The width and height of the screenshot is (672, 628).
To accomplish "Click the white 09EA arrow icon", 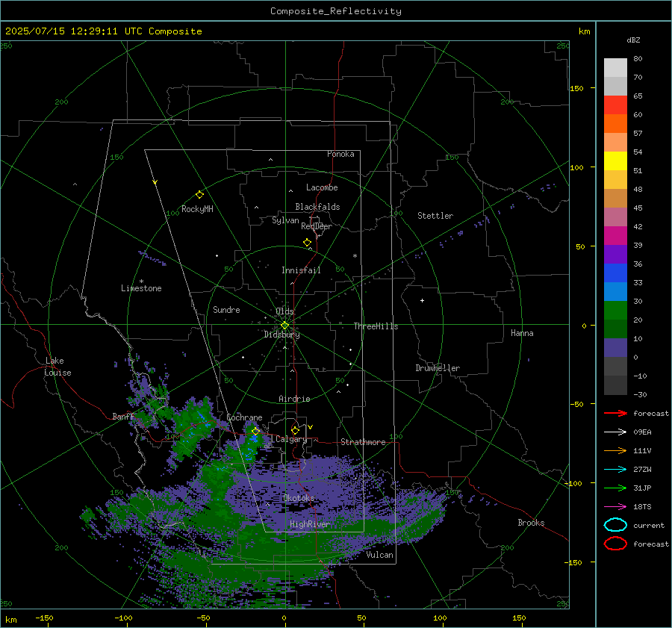I will click(615, 432).
